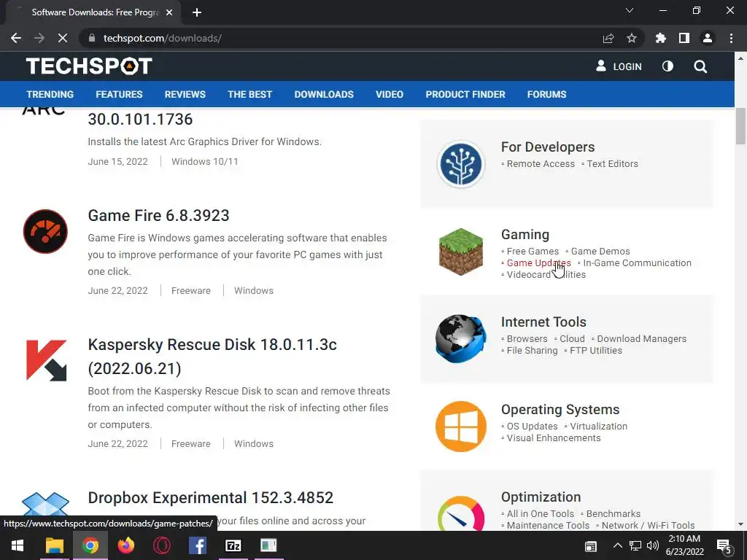Screen dimensions: 747x560
Task: Open the Game Fire 6.8.3923 title
Action: click(x=158, y=215)
